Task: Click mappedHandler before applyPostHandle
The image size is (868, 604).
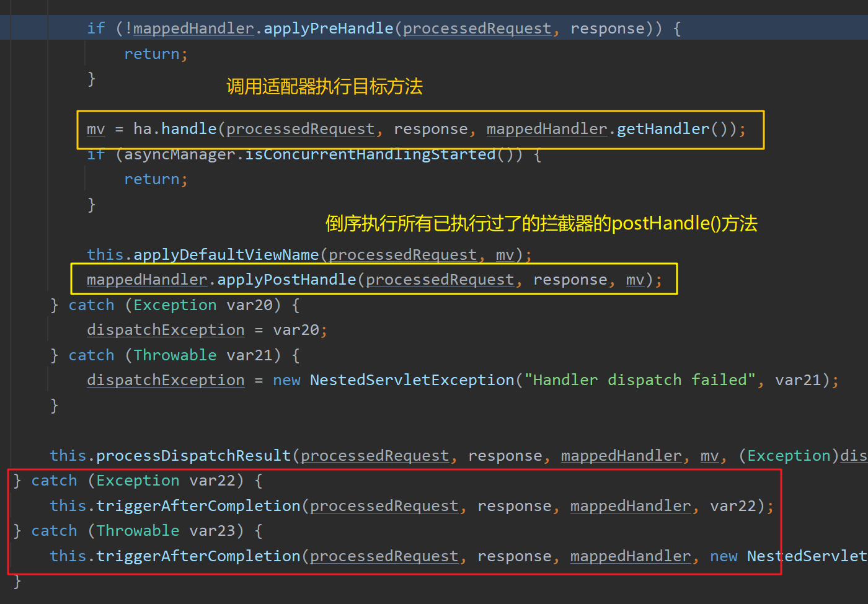Action: (x=147, y=280)
